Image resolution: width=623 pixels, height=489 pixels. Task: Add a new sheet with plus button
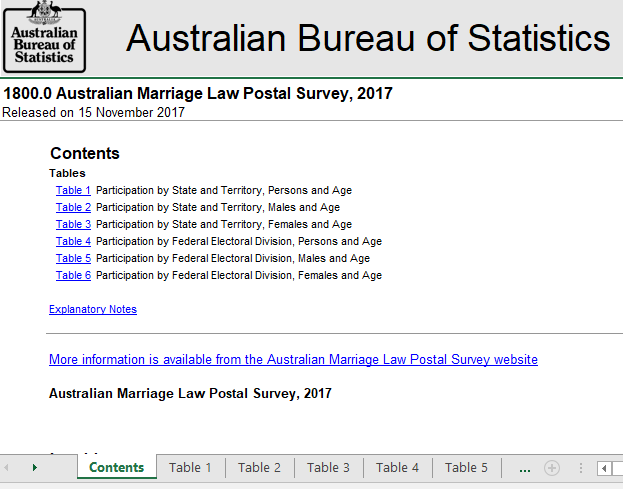(551, 468)
